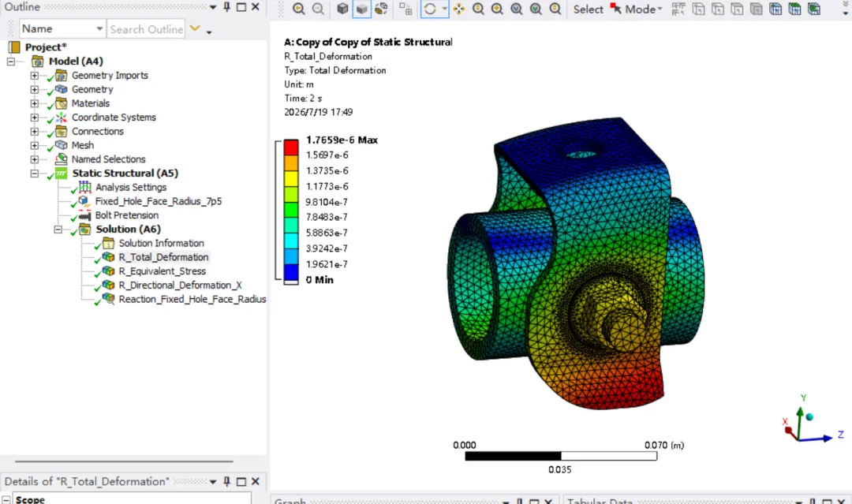
Task: Expand the Mesh node
Action: click(x=34, y=146)
